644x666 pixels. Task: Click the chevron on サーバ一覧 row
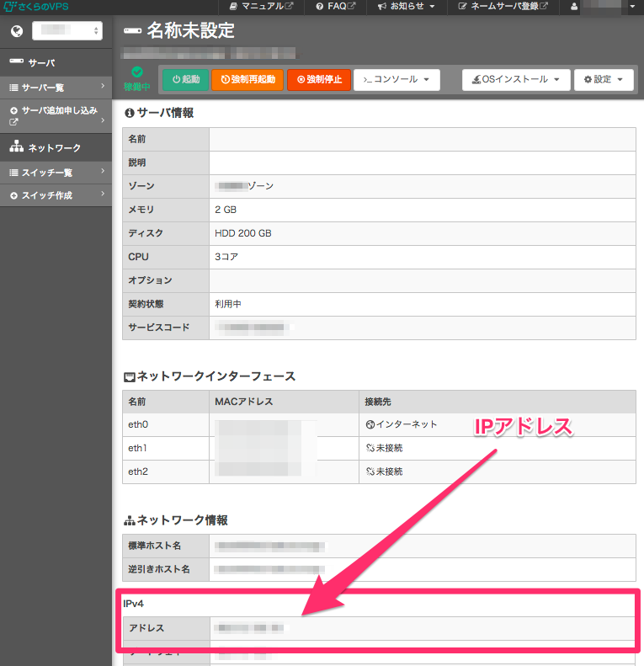coord(103,86)
